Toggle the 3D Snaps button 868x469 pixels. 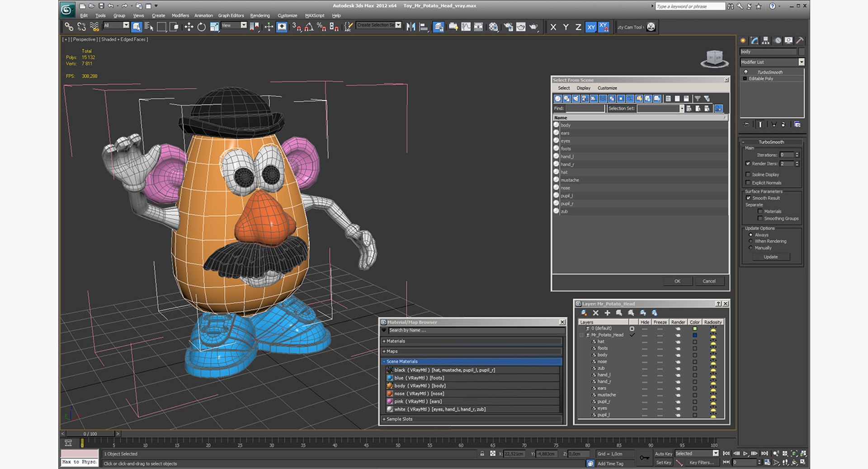[296, 27]
